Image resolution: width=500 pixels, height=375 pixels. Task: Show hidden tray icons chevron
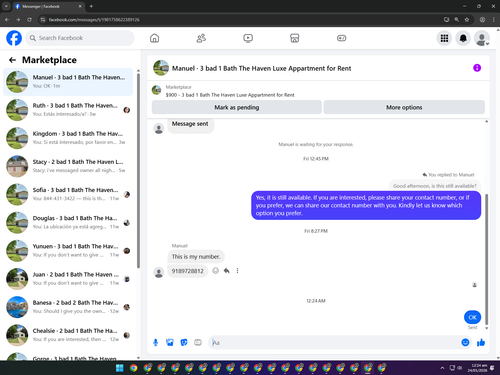[442, 368]
